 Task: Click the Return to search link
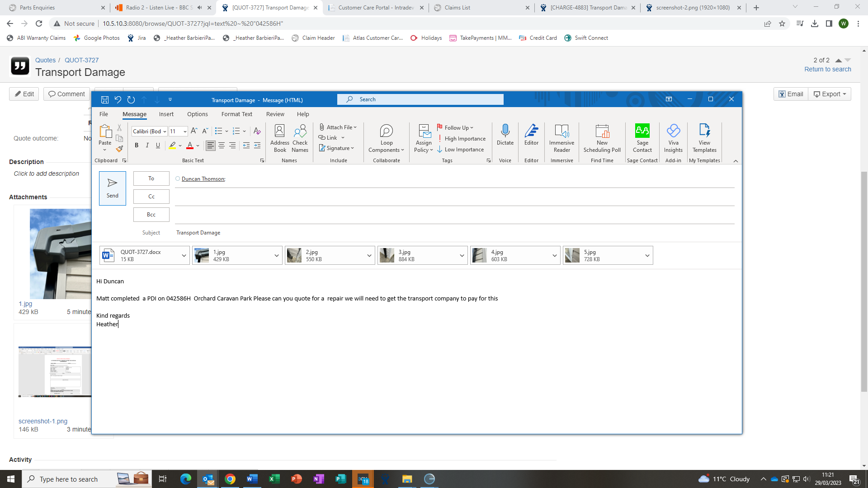coord(827,69)
